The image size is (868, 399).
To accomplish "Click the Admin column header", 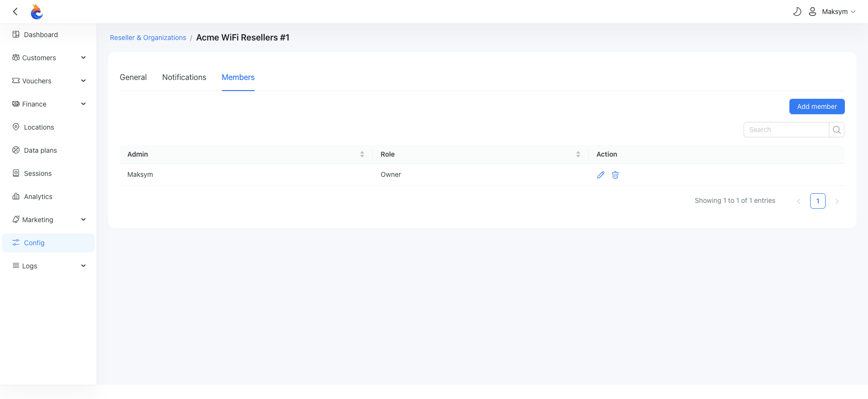I will point(246,154).
